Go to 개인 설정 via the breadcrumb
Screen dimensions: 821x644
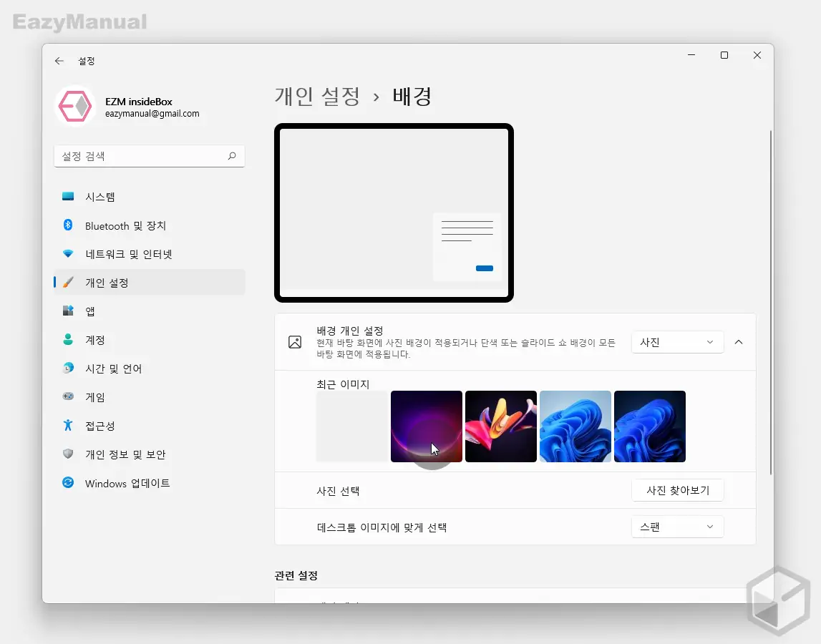(318, 97)
